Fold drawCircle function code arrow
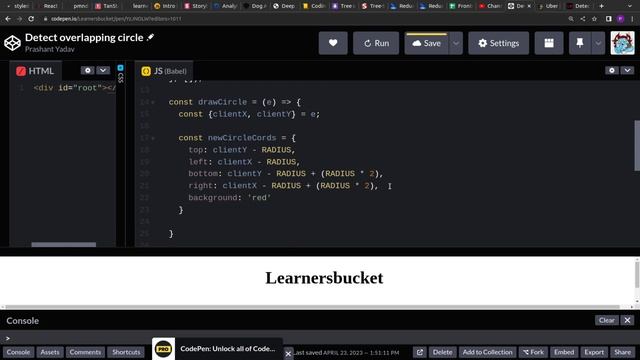The height and width of the screenshot is (360, 640). pyautogui.click(x=153, y=102)
